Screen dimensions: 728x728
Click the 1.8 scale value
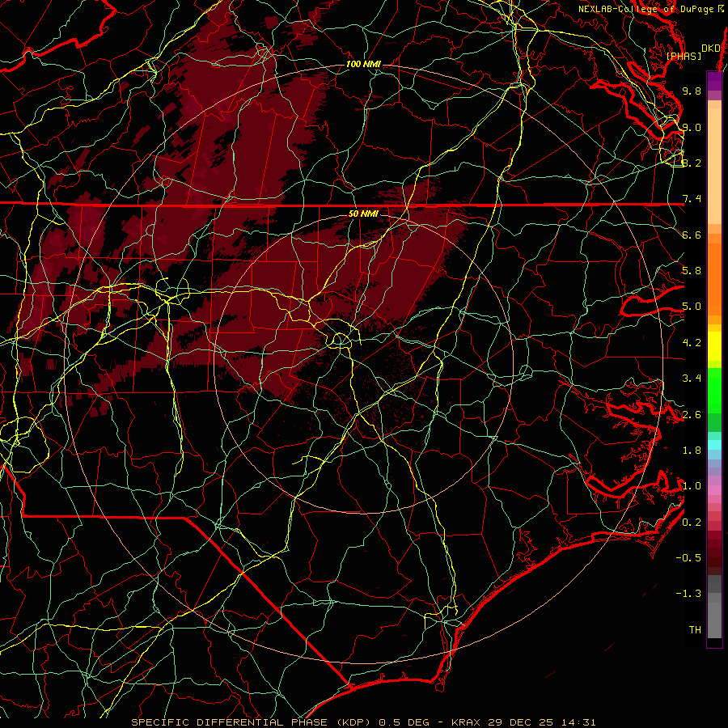[692, 451]
